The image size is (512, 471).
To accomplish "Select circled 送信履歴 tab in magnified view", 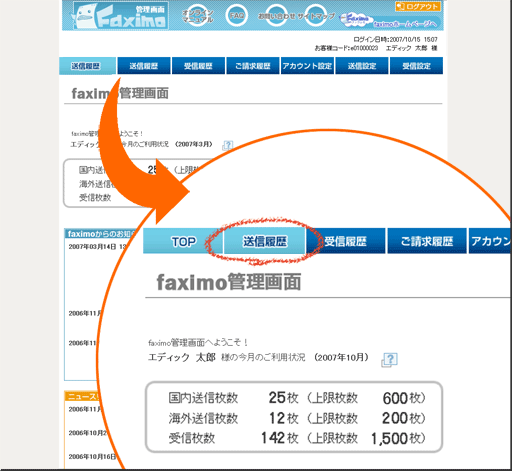I will coord(265,241).
